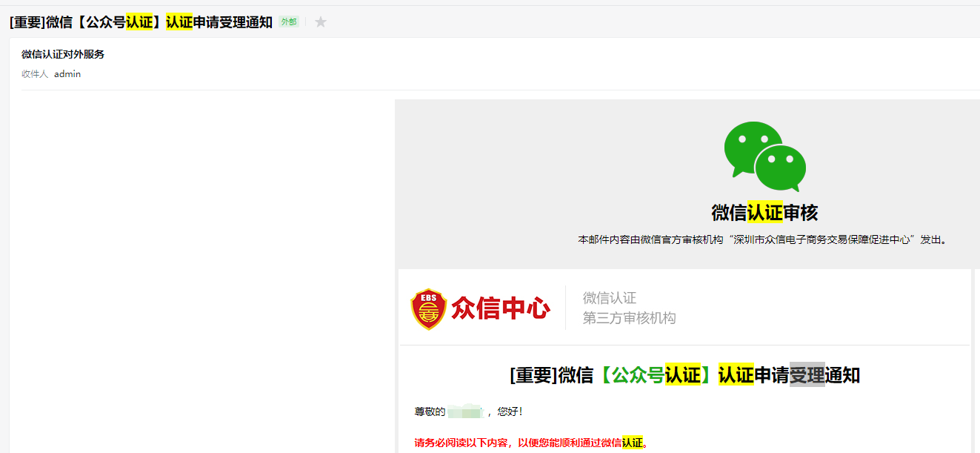Star this email with the star icon
Image resolution: width=980 pixels, height=453 pixels.
click(321, 22)
